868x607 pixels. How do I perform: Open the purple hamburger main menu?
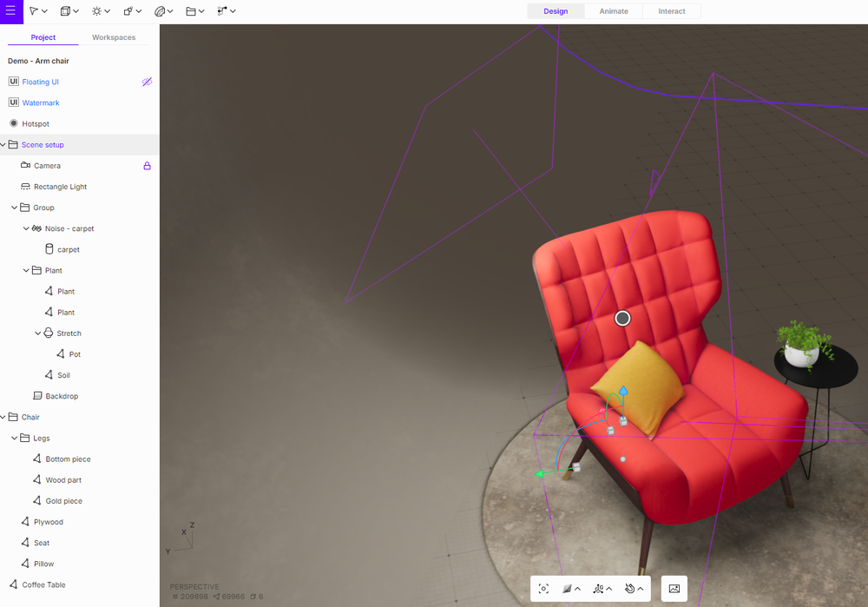[x=10, y=11]
